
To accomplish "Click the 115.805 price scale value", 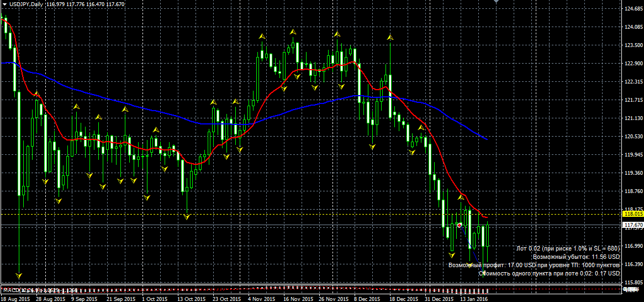I will tap(633, 283).
